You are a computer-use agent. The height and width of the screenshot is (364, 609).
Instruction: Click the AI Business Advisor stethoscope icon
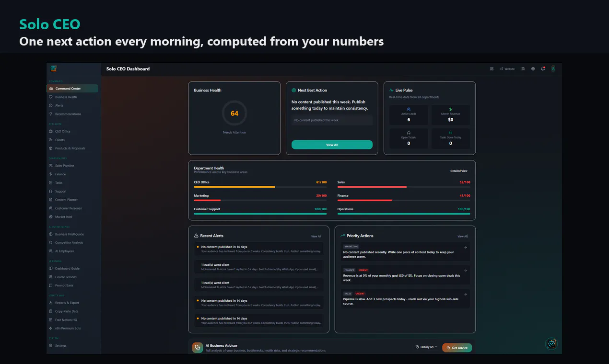click(x=198, y=348)
